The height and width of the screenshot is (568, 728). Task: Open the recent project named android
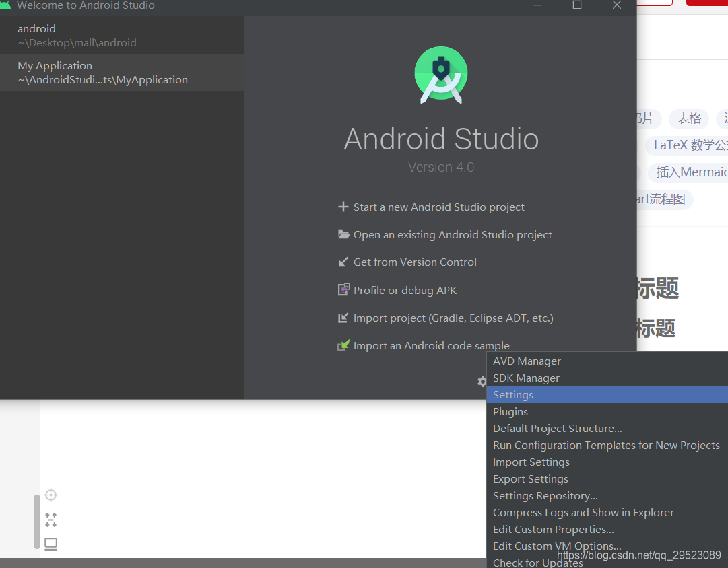click(x=122, y=35)
